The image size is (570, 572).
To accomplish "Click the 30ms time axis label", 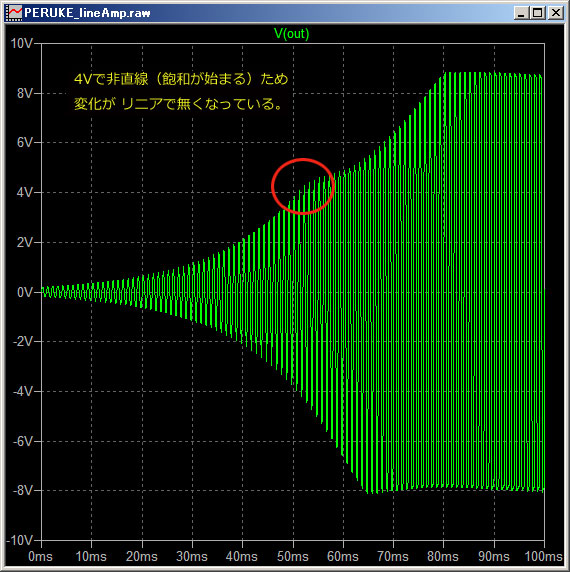I will tap(192, 557).
